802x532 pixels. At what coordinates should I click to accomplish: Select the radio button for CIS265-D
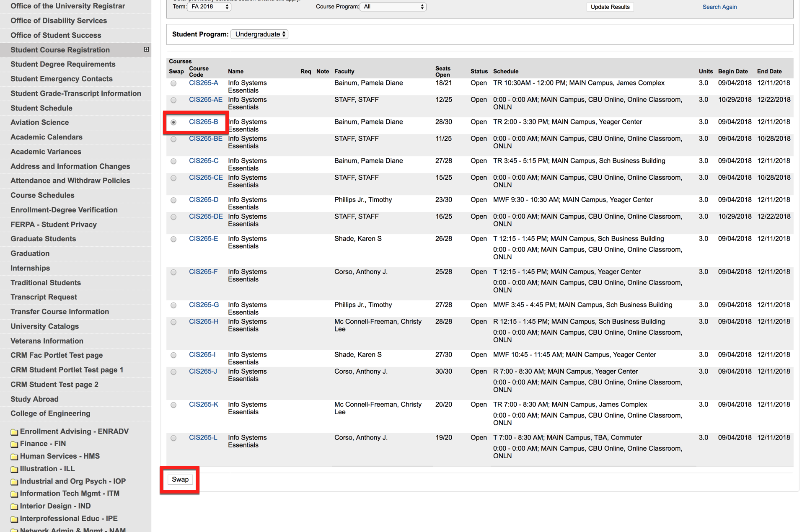[x=173, y=200]
